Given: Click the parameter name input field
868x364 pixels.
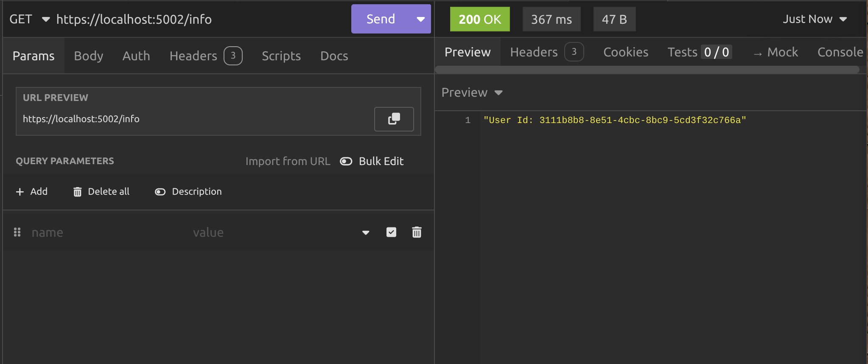Looking at the screenshot, I should [x=106, y=232].
